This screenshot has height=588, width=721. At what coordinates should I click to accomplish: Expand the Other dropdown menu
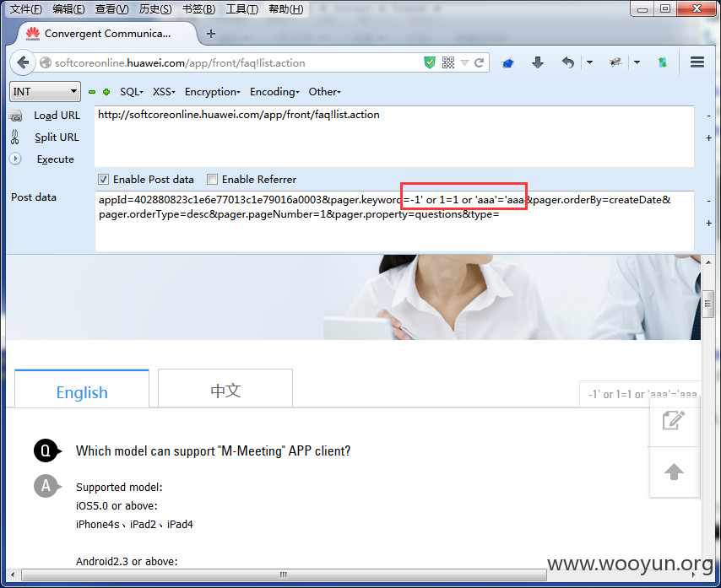[325, 92]
